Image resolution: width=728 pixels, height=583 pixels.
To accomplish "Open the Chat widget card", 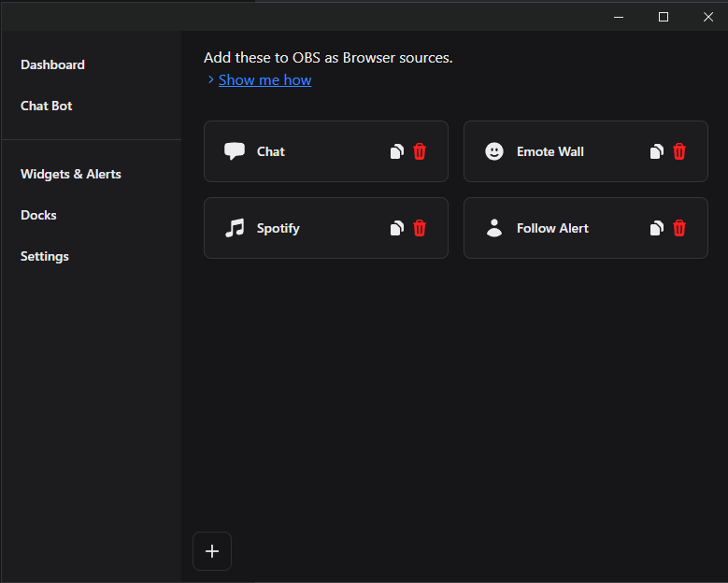I will pyautogui.click(x=290, y=151).
